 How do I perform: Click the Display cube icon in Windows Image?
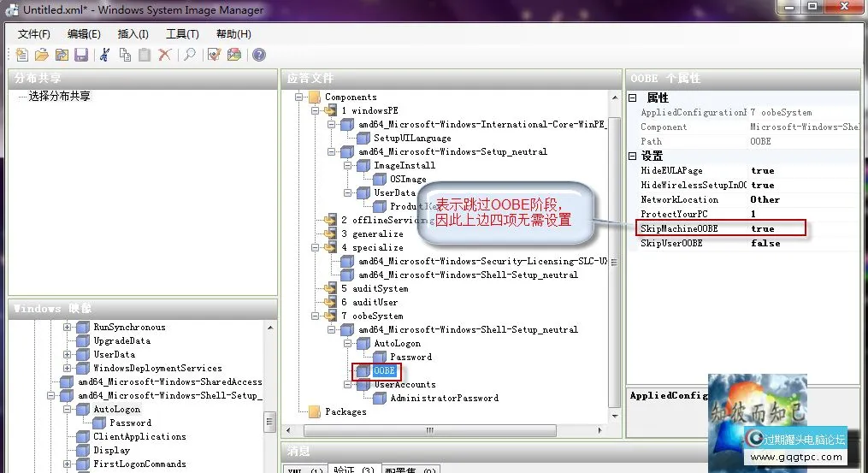(82, 450)
